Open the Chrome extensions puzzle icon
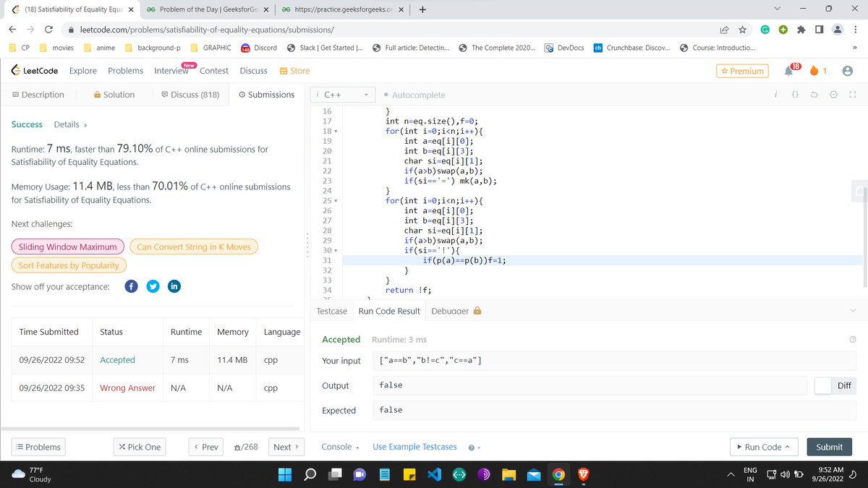The image size is (868, 488). click(801, 30)
